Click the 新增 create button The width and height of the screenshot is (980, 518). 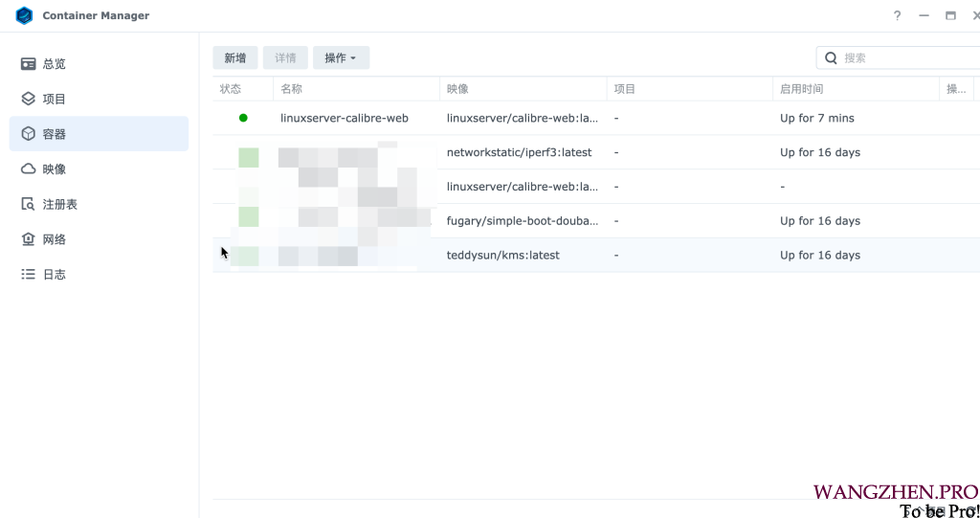(x=235, y=58)
